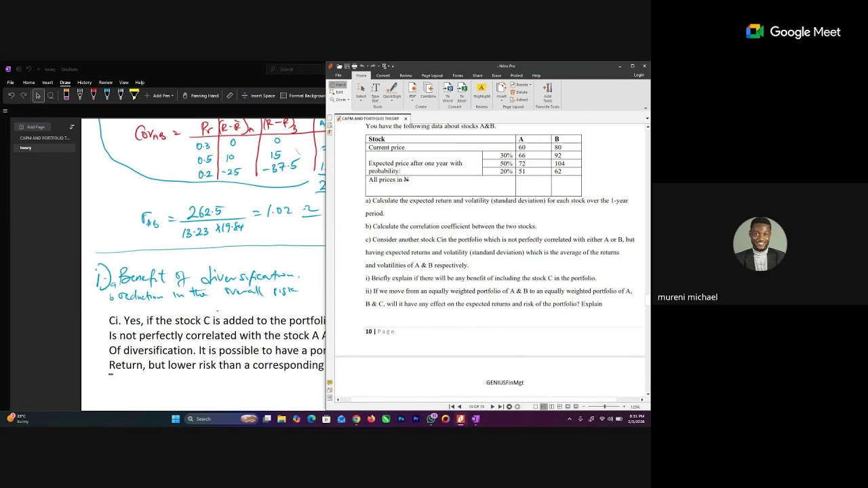Go to first page in Nitro
Image resolution: width=868 pixels, height=488 pixels.
click(x=452, y=407)
